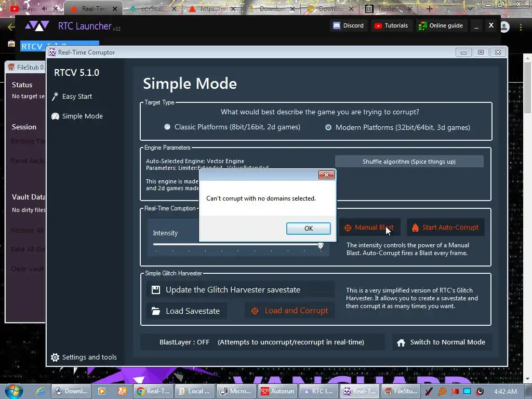The width and height of the screenshot is (532, 399).
Task: Open Internet Explorer from taskbar
Action: (x=41, y=391)
